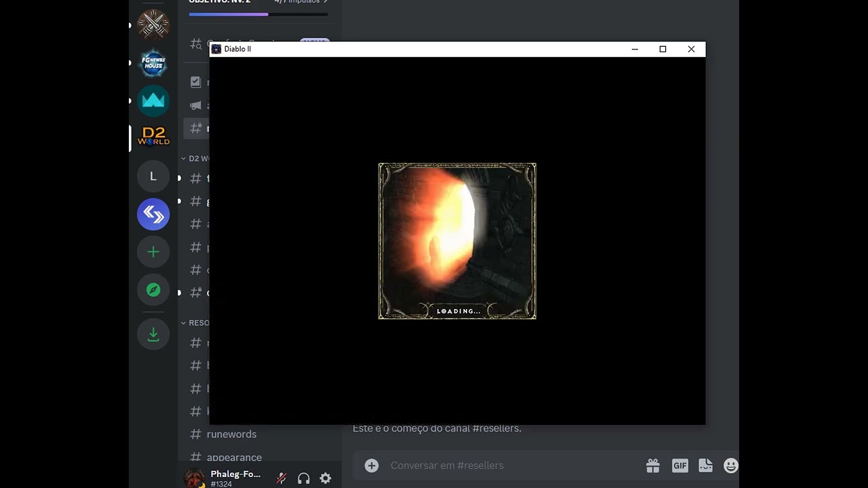Screen dimensions: 868x488
Task: Click the Diablo II window title
Action: pyautogui.click(x=237, y=49)
